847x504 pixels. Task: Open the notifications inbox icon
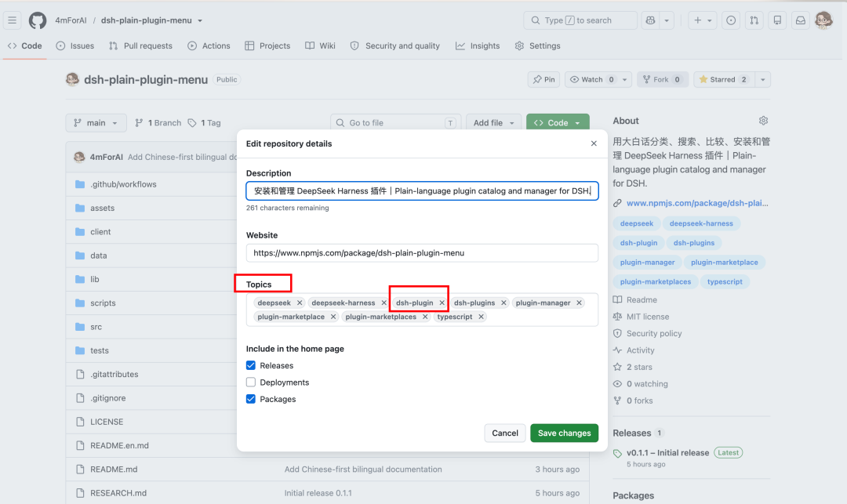pos(801,20)
